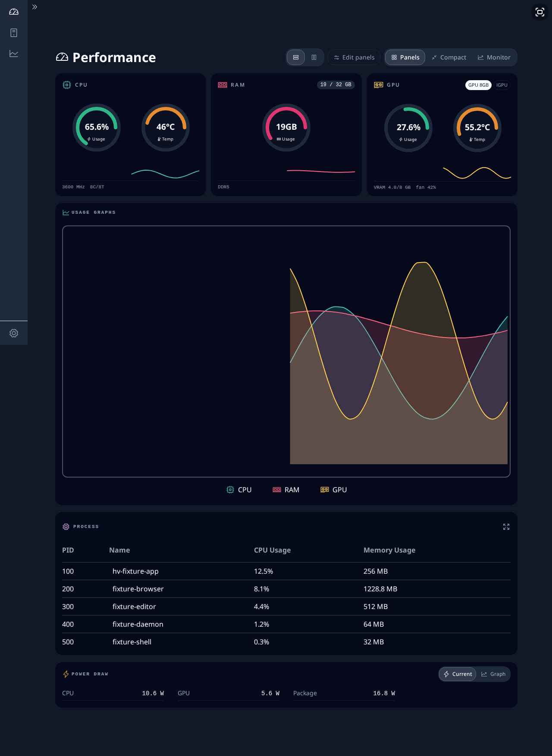The width and height of the screenshot is (552, 756).
Task: Click the Usage Graphs chart icon
Action: (66, 212)
